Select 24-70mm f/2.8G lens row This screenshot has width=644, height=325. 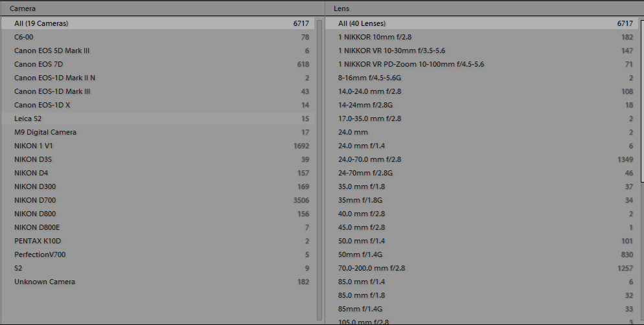coord(483,173)
